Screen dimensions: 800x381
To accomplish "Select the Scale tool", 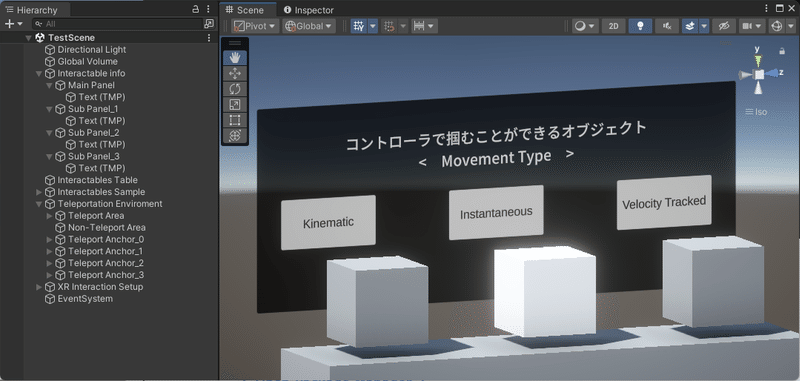I will tap(235, 105).
